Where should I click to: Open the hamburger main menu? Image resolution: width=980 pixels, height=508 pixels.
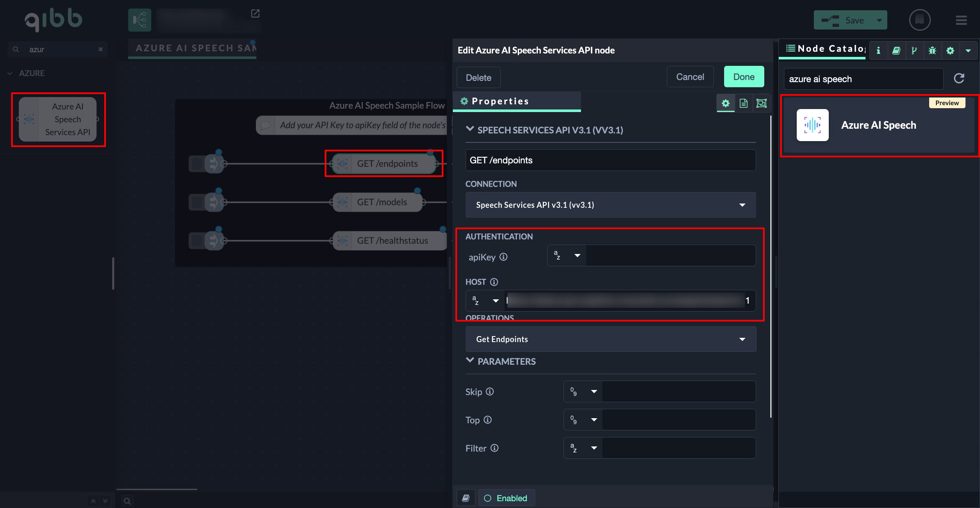(x=961, y=20)
